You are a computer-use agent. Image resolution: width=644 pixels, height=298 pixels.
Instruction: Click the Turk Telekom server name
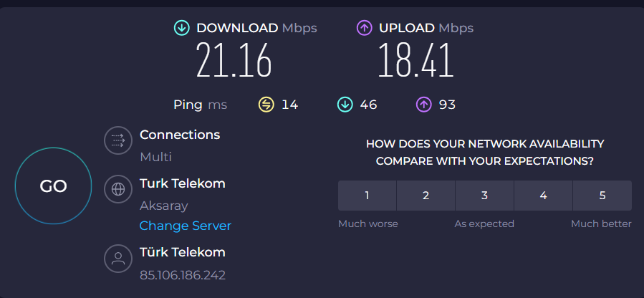[182, 183]
